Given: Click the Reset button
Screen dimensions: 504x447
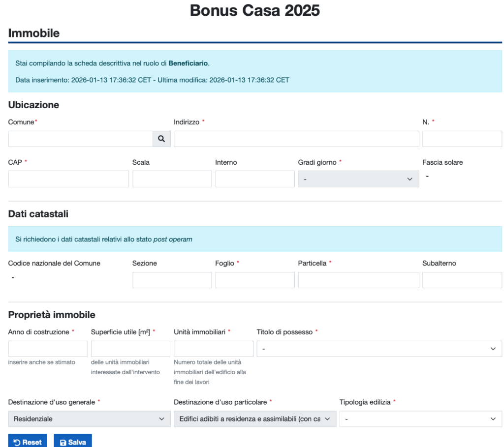Looking at the screenshot, I should pos(28,442).
